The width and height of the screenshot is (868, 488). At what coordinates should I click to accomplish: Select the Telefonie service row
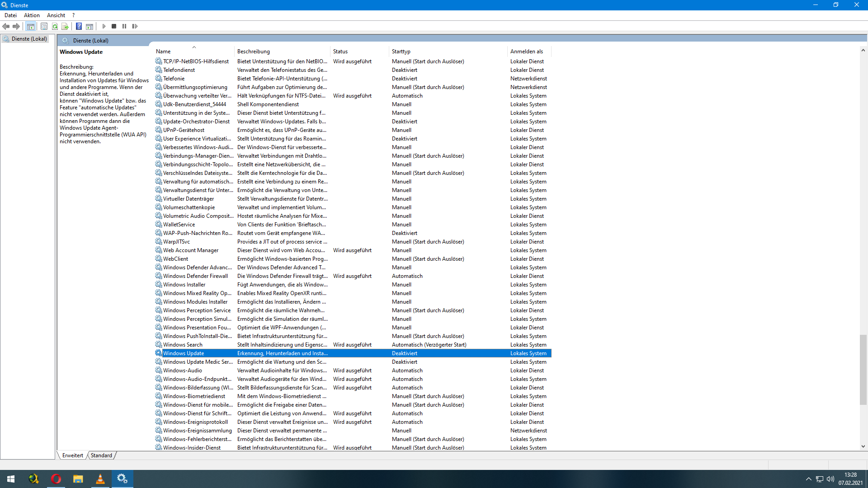[353, 79]
